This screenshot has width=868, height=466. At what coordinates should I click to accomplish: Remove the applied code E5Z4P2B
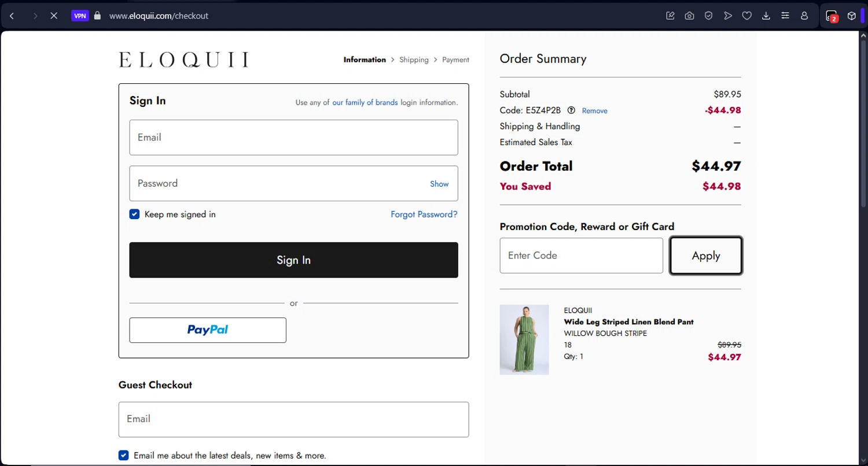(594, 110)
